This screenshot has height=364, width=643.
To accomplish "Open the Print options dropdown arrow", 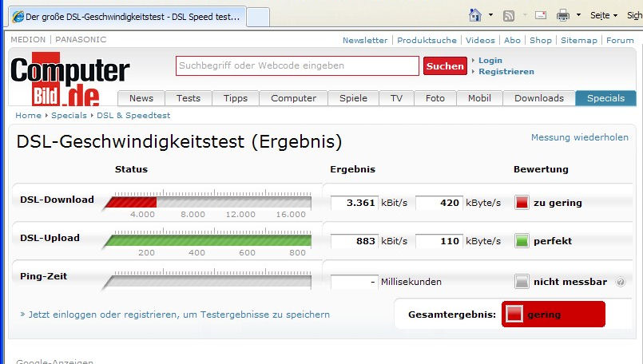I will [x=577, y=16].
